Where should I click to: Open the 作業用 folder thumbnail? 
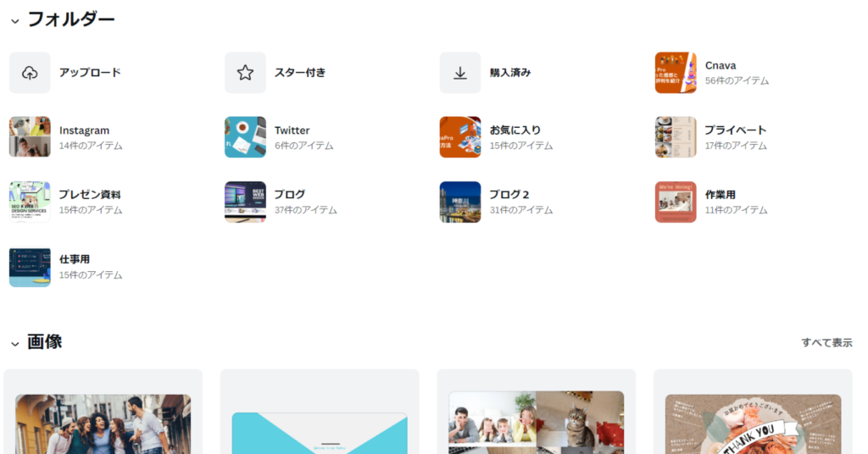pyautogui.click(x=676, y=202)
